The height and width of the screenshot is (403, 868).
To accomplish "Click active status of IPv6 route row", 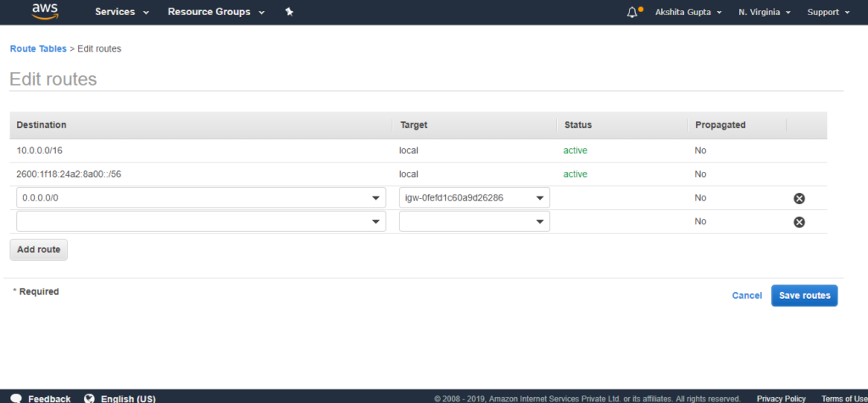I will [x=576, y=174].
